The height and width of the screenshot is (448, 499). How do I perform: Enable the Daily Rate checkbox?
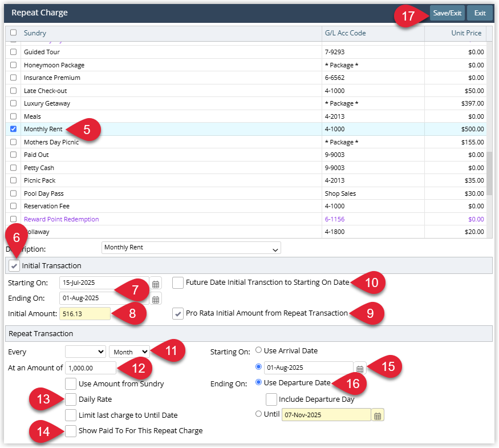pyautogui.click(x=71, y=399)
